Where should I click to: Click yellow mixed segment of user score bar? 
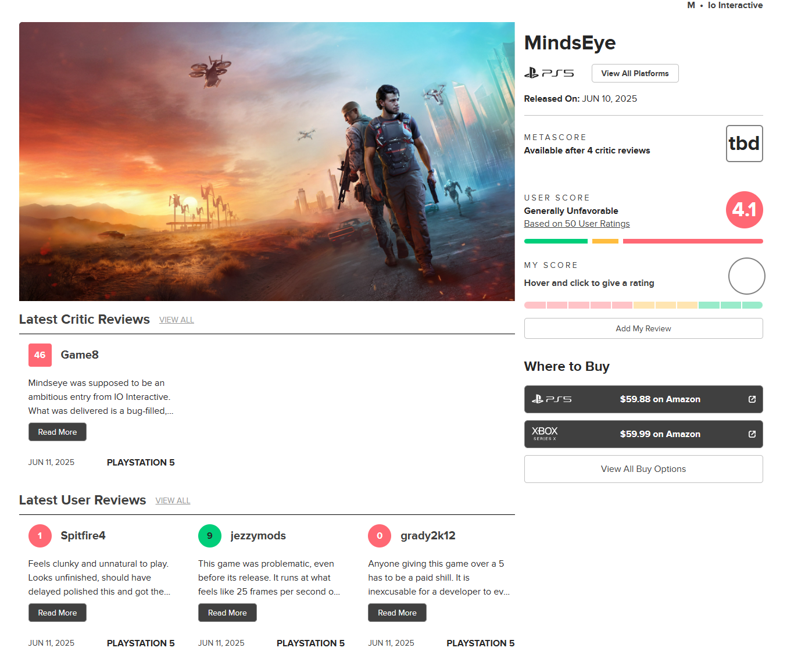605,241
